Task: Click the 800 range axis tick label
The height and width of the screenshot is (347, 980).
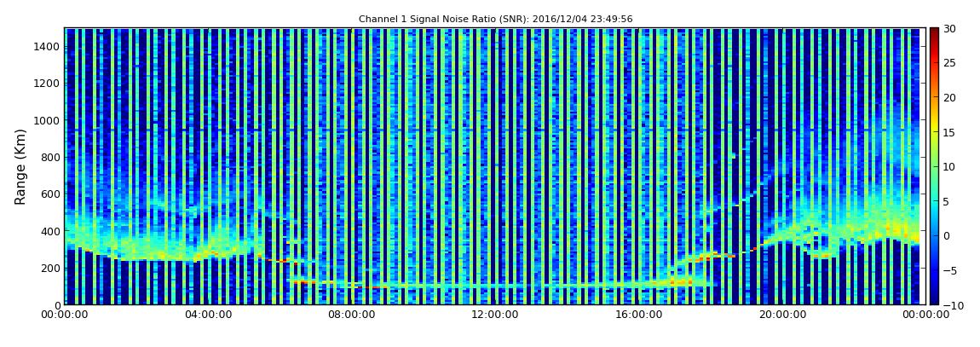Action: pyautogui.click(x=50, y=157)
